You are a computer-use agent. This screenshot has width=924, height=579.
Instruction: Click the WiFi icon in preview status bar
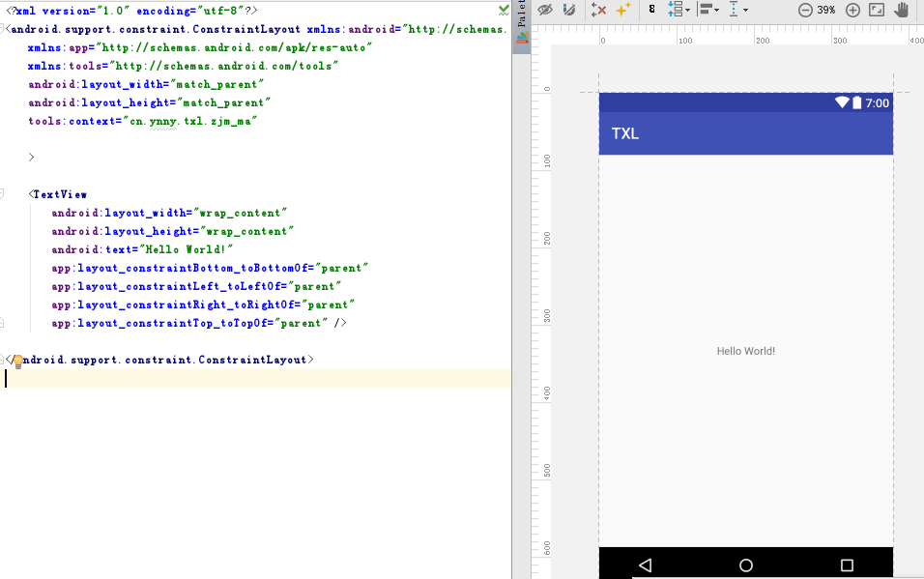[842, 102]
